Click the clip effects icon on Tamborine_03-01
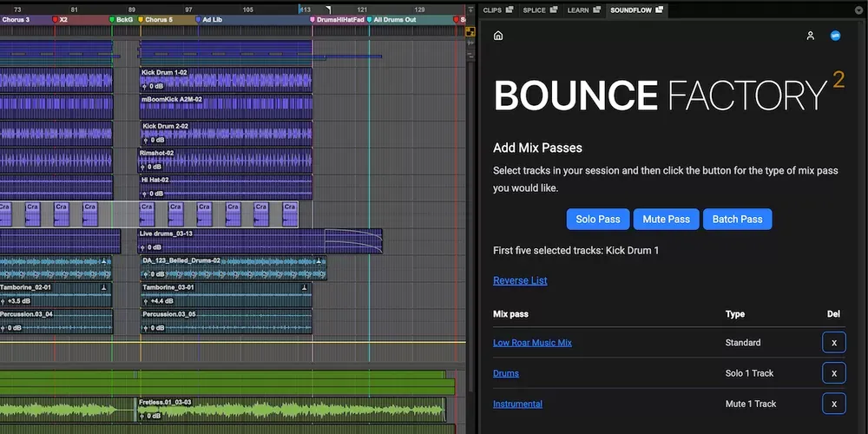The width and height of the screenshot is (868, 434). coord(304,288)
